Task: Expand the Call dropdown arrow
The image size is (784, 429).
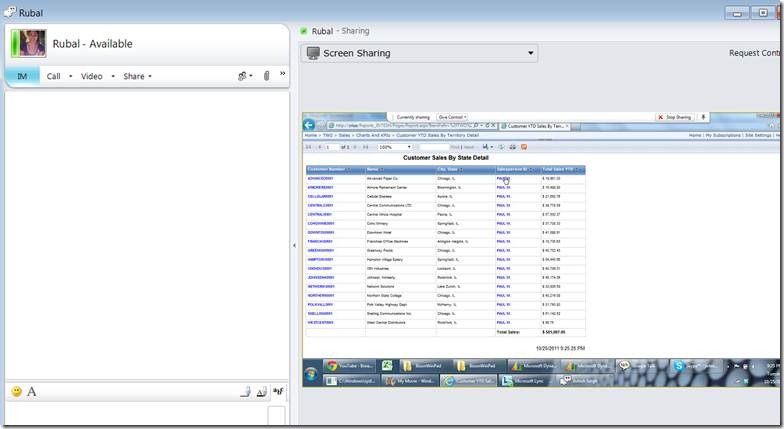Action: point(70,76)
